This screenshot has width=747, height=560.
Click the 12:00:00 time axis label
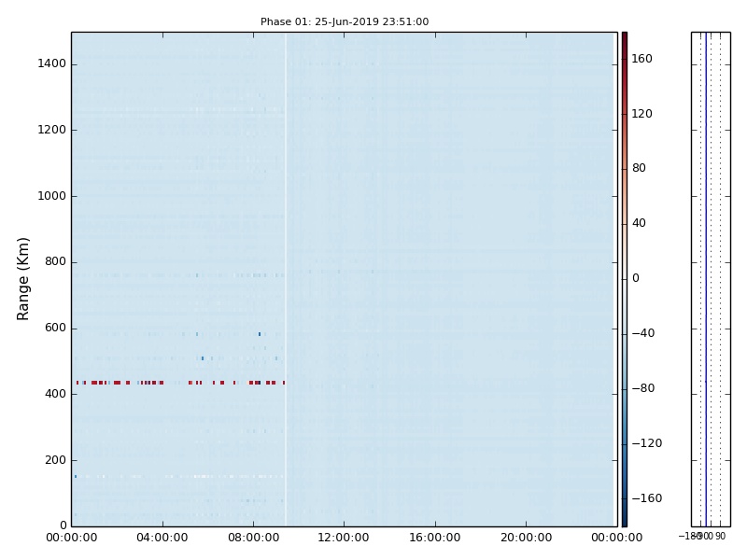point(344,538)
